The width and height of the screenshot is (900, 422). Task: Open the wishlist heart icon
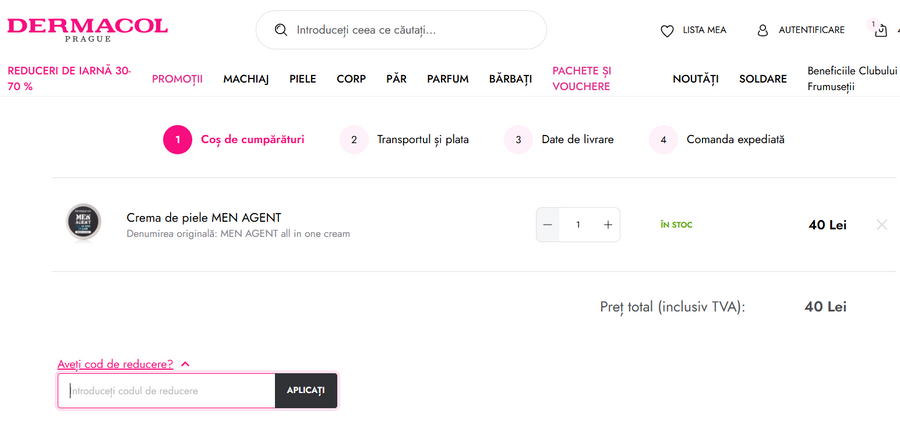tap(667, 31)
